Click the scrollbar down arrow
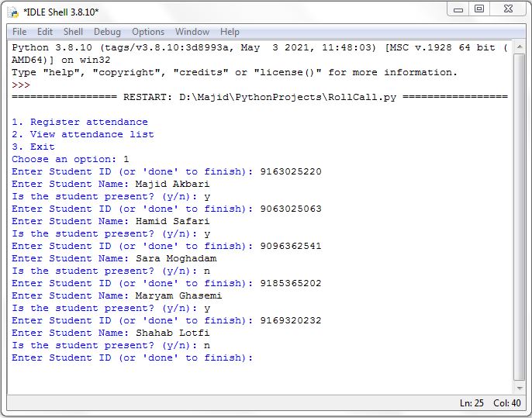Screen dimensions: 532x418 [x=519, y=387]
